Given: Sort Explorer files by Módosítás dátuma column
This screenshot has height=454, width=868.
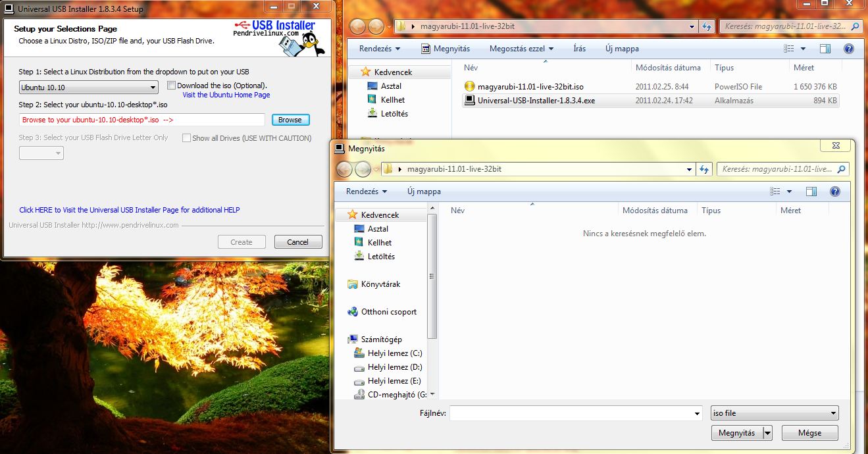Looking at the screenshot, I should pos(668,68).
